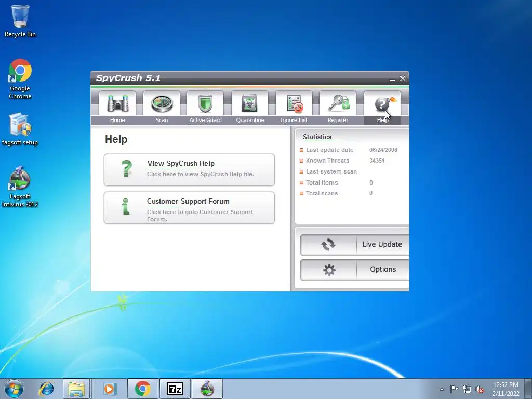
Task: Open Windows Media Player from the taskbar
Action: point(109,389)
